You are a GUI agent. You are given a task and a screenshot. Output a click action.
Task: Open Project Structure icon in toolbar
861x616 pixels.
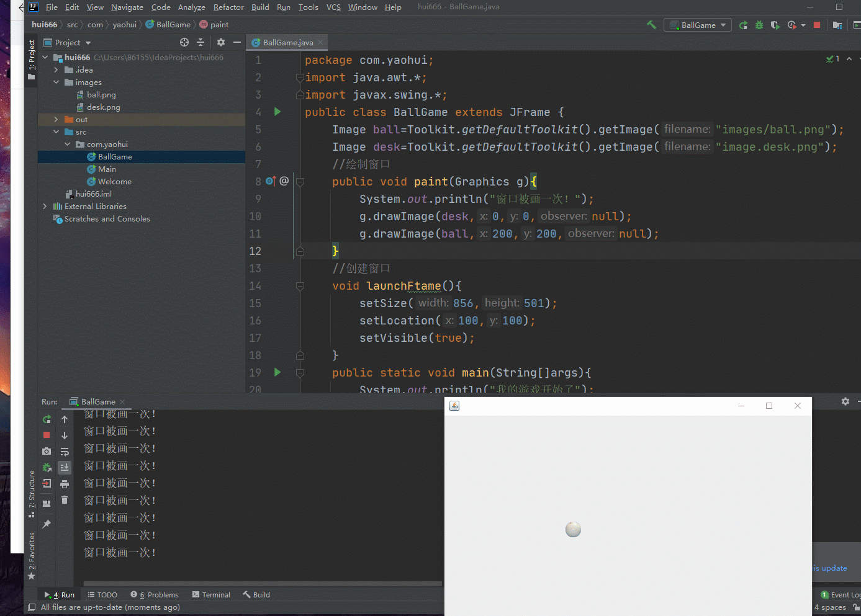(x=837, y=25)
